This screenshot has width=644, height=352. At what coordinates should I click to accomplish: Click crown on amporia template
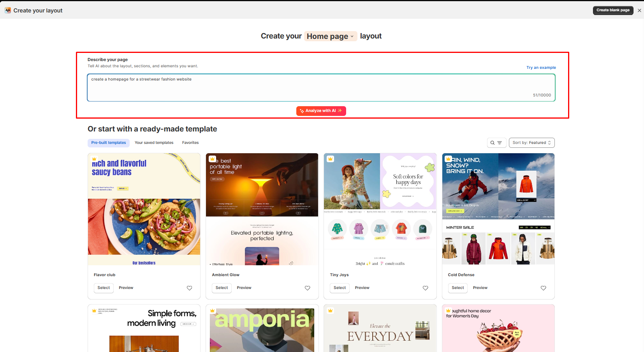coord(213,311)
